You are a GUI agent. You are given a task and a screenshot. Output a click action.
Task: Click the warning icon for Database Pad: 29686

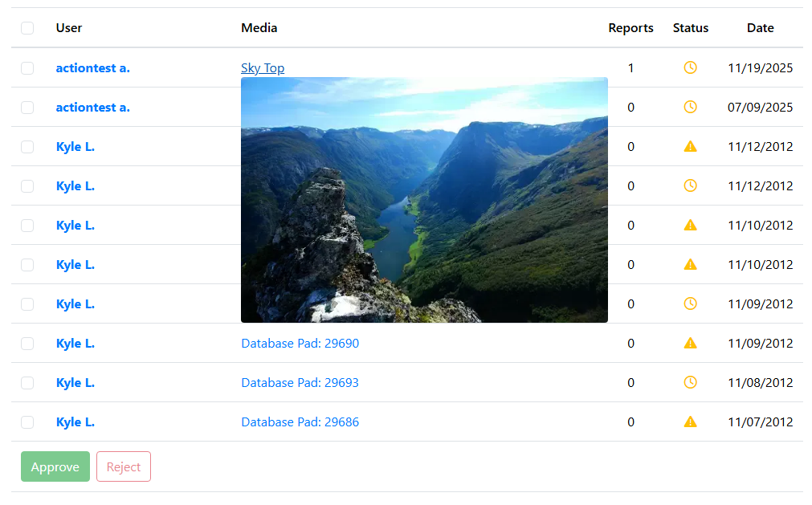pos(690,422)
